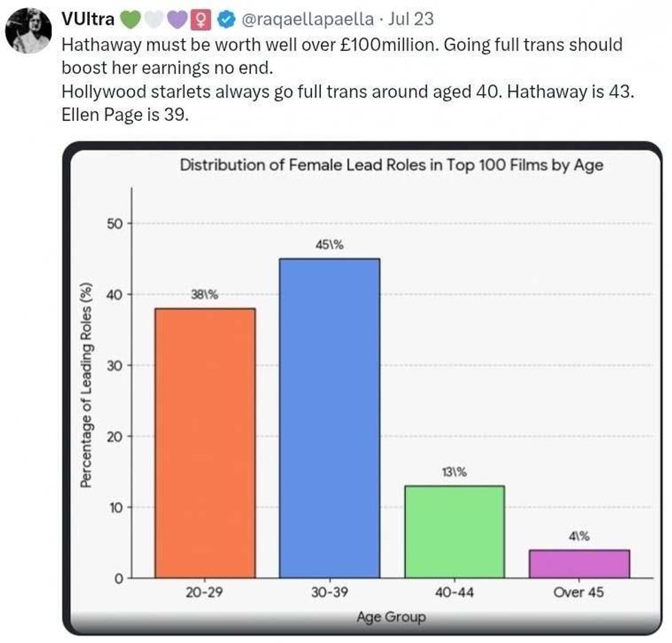Click the Age Group axis label
Image resolution: width=672 pixels, height=643 pixels.
click(392, 617)
